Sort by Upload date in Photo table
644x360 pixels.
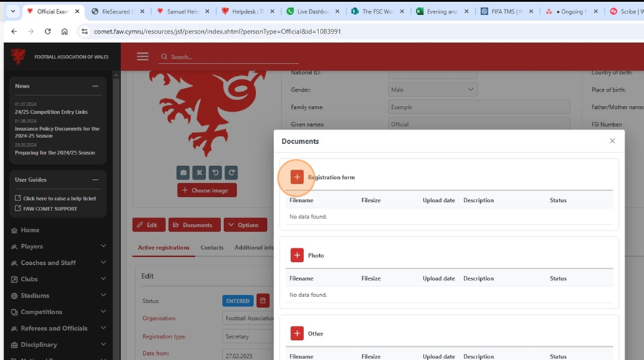(439, 278)
